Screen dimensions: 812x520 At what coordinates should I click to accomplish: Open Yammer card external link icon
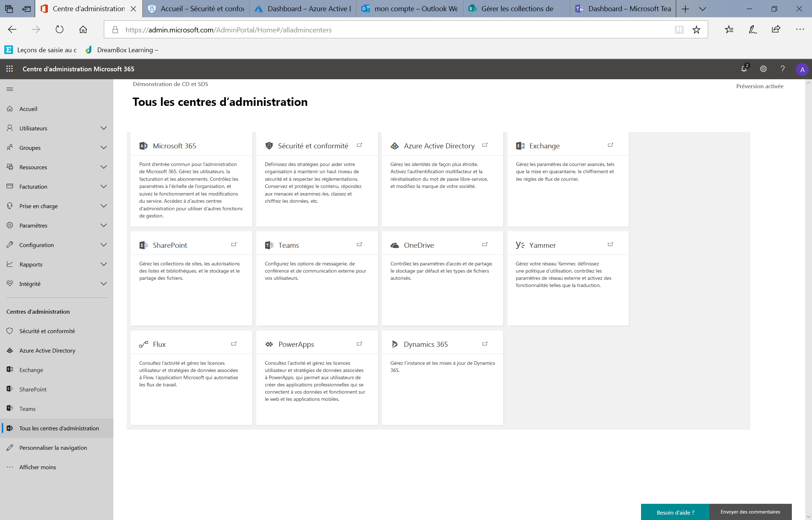[x=610, y=245]
